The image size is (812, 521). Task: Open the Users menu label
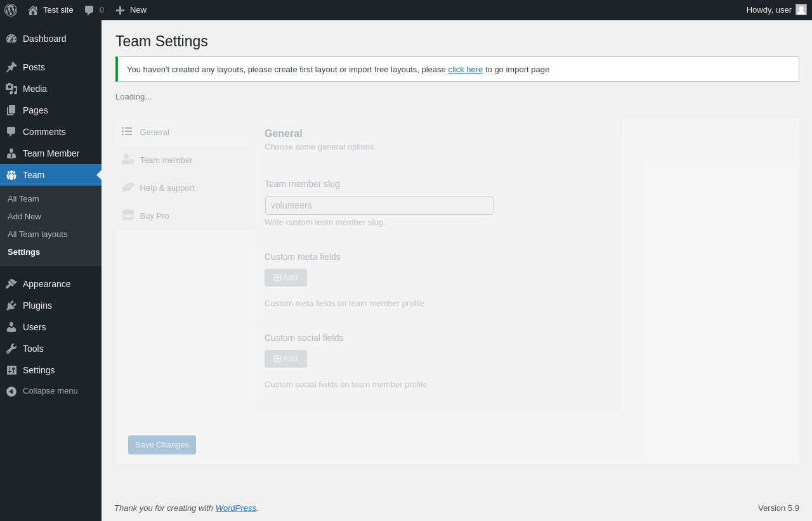(x=34, y=327)
